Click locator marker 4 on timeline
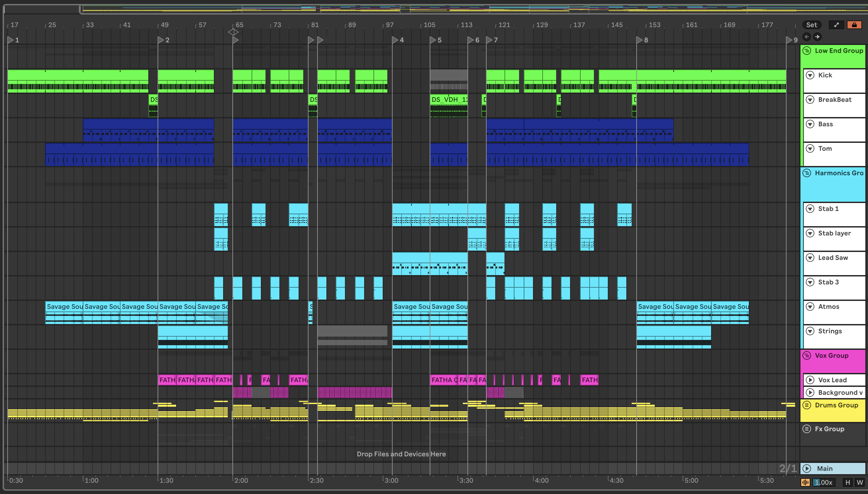The width and height of the screenshot is (868, 494). (x=395, y=40)
